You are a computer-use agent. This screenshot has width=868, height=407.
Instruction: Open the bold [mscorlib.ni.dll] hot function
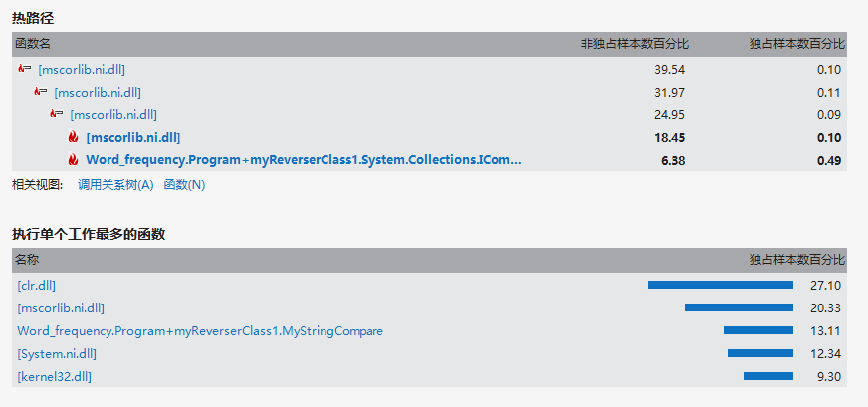(x=132, y=138)
